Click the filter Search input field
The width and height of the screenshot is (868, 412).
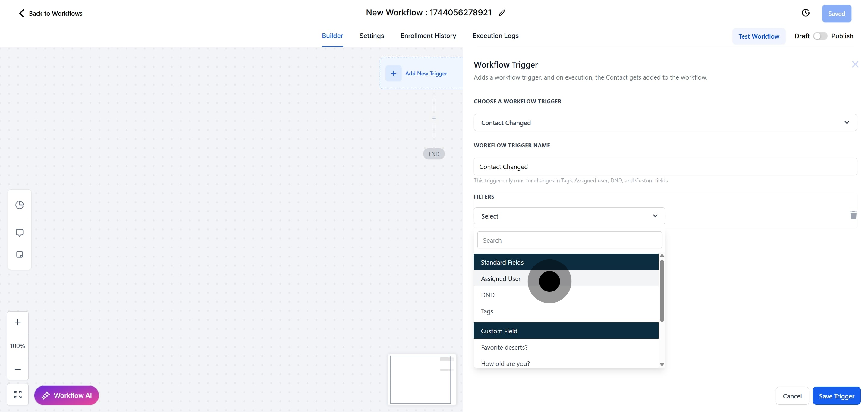[569, 240]
